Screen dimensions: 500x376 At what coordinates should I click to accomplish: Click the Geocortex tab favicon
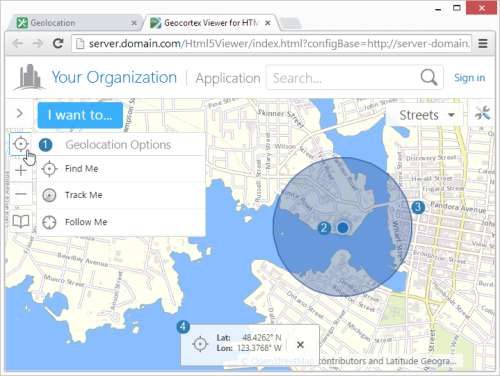(155, 23)
